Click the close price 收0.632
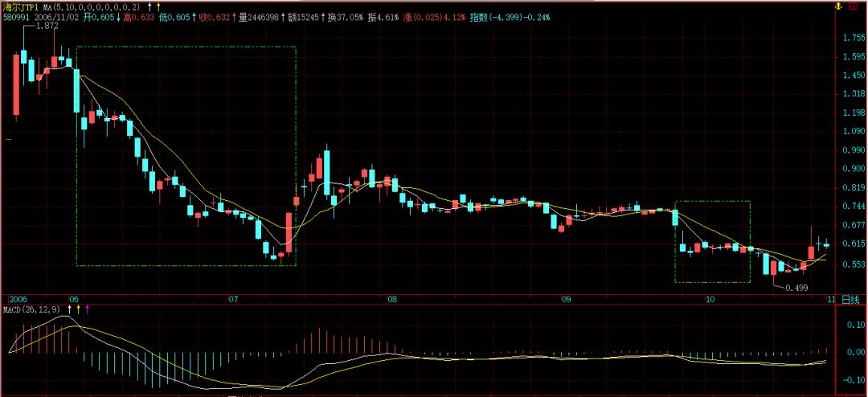This screenshot has height=397, width=868. pyautogui.click(x=214, y=18)
